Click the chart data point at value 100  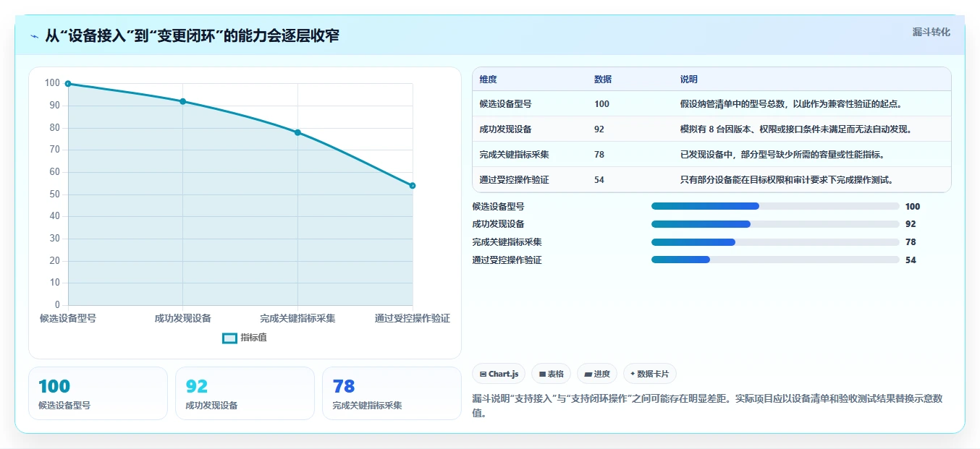click(x=68, y=84)
